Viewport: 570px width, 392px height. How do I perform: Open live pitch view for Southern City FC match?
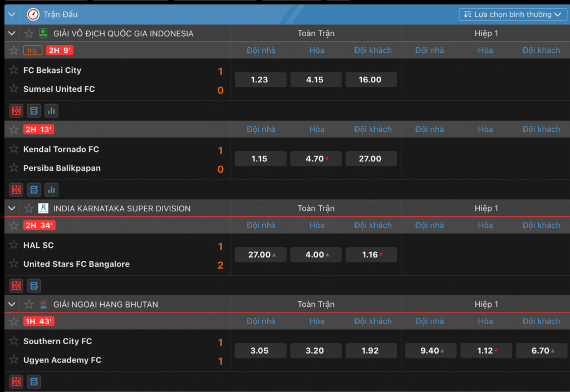(16, 381)
